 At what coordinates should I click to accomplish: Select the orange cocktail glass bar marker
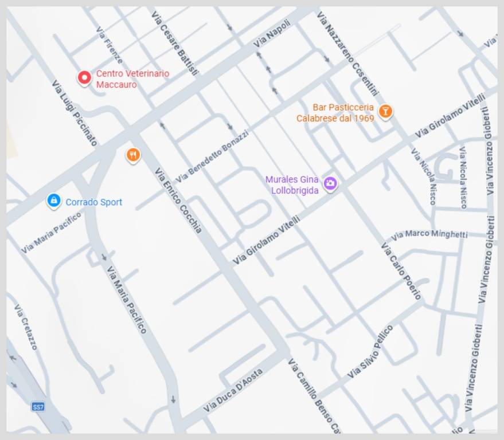click(x=386, y=111)
